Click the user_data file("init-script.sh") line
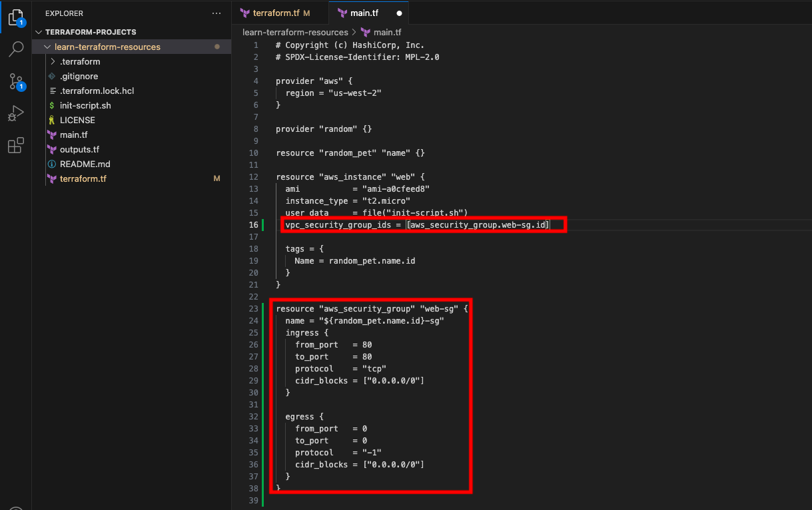Viewport: 812px width, 510px height. pyautogui.click(x=376, y=213)
